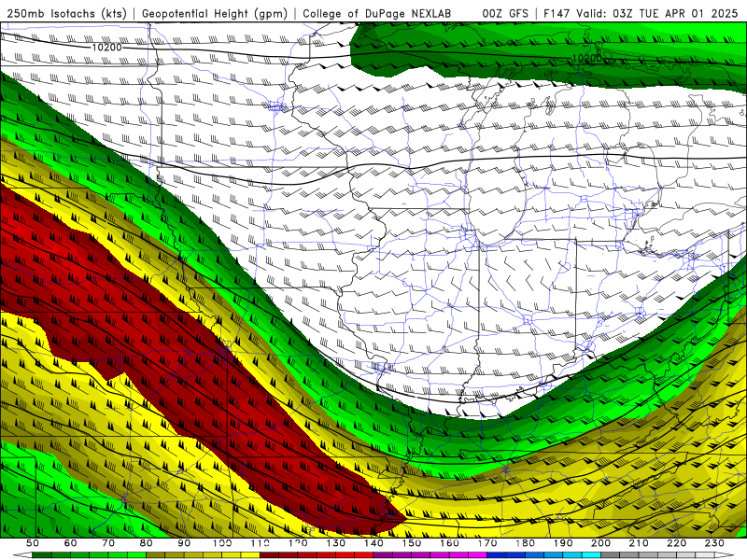Click the 'F147 Valid: 03Z TUE APR 01 2025' text
Screen dimensions: 747x560
click(x=641, y=14)
